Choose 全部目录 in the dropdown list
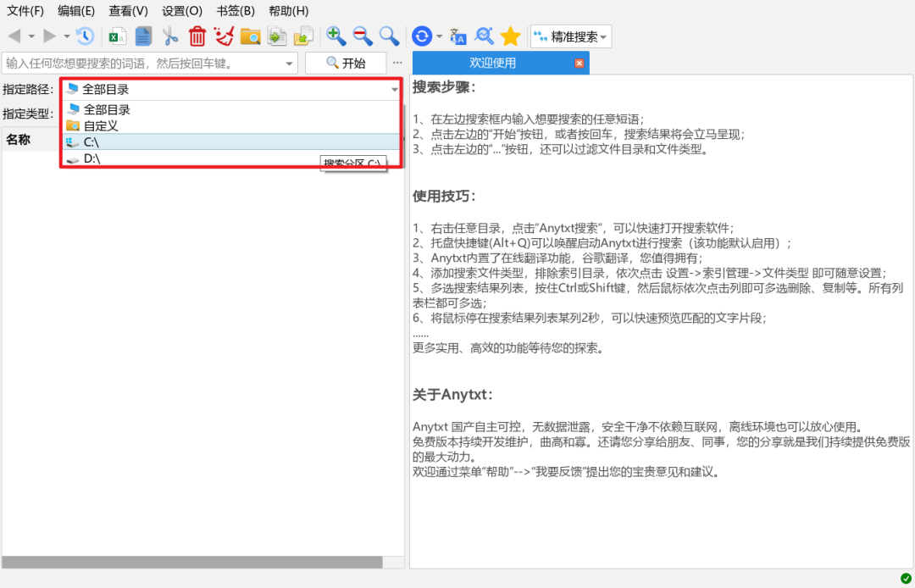 pos(231,109)
